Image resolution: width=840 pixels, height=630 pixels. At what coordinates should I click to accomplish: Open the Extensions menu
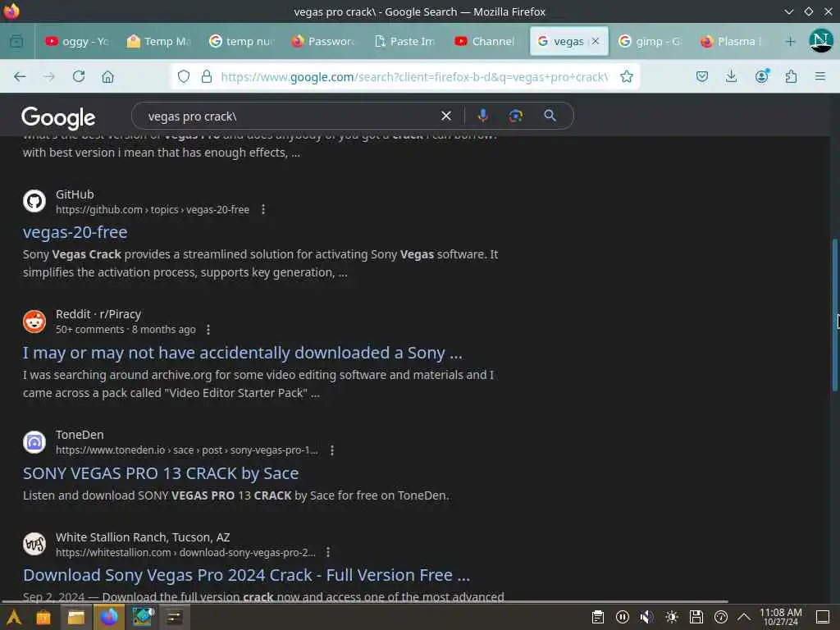(791, 76)
